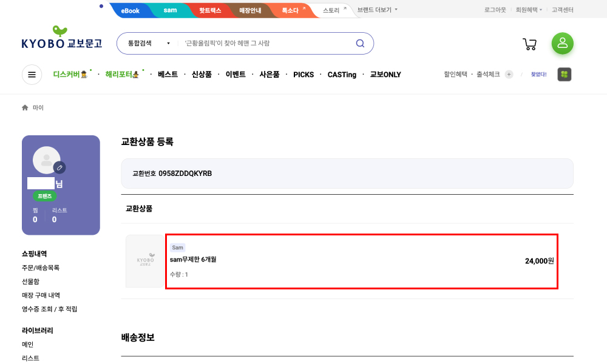Image resolution: width=607 pixels, height=364 pixels.
Task: Open the 베스트 menu
Action: pos(168,74)
